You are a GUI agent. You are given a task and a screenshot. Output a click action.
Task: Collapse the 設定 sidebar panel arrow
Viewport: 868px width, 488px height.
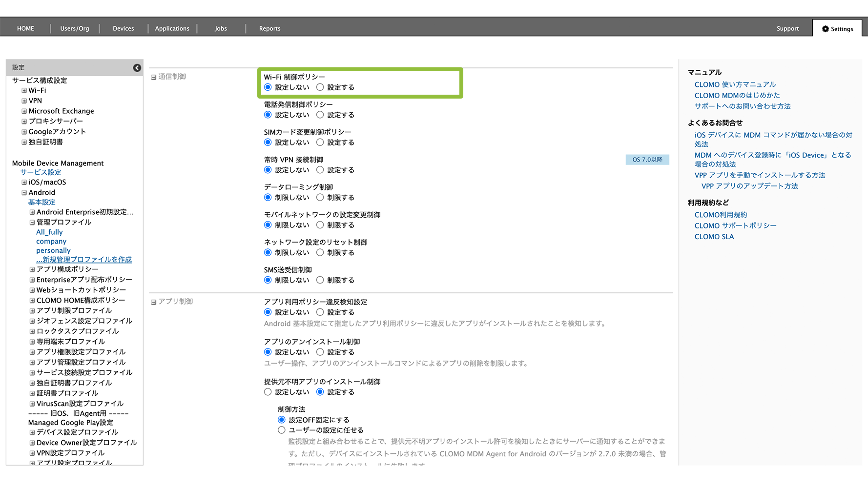(x=137, y=68)
